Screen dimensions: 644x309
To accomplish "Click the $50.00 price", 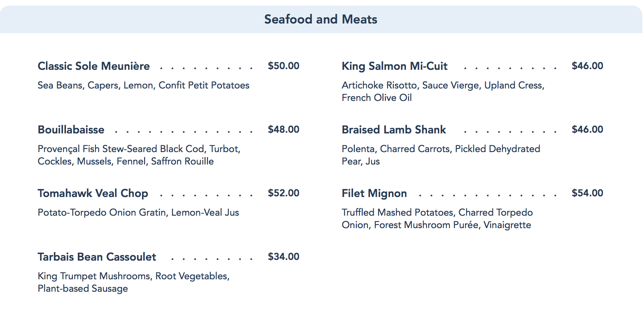I will click(283, 66).
